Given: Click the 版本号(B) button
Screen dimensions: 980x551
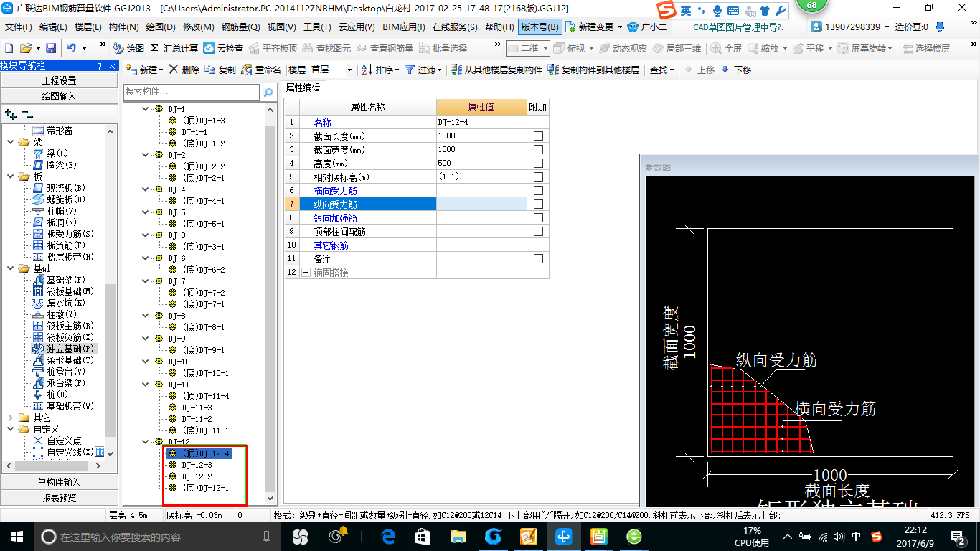Looking at the screenshot, I should [540, 27].
